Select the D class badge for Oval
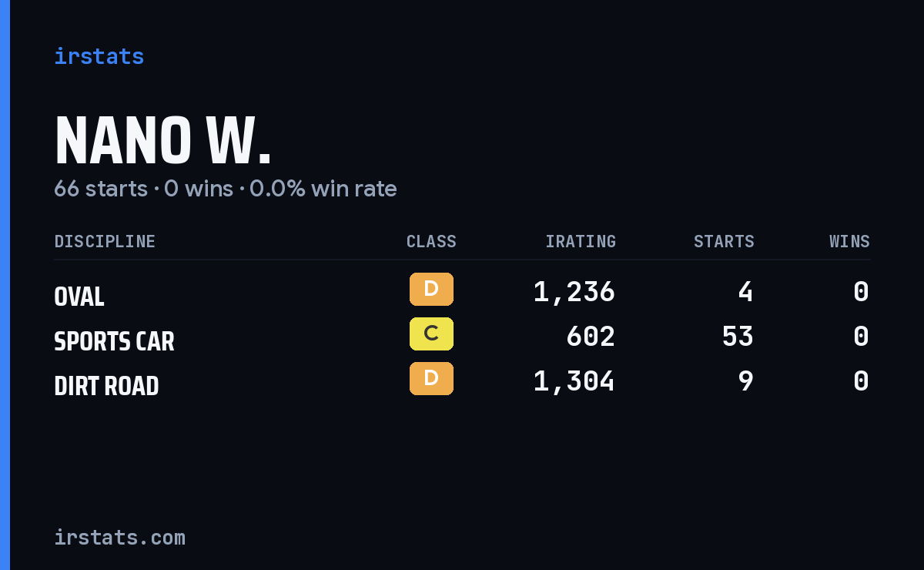Viewport: 924px width, 570px height. tap(431, 290)
